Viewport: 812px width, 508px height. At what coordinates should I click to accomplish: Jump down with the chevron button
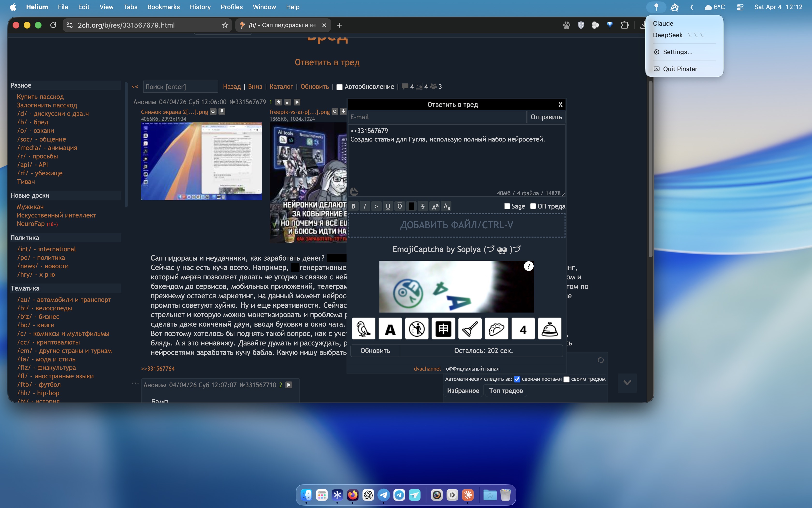pos(627,383)
